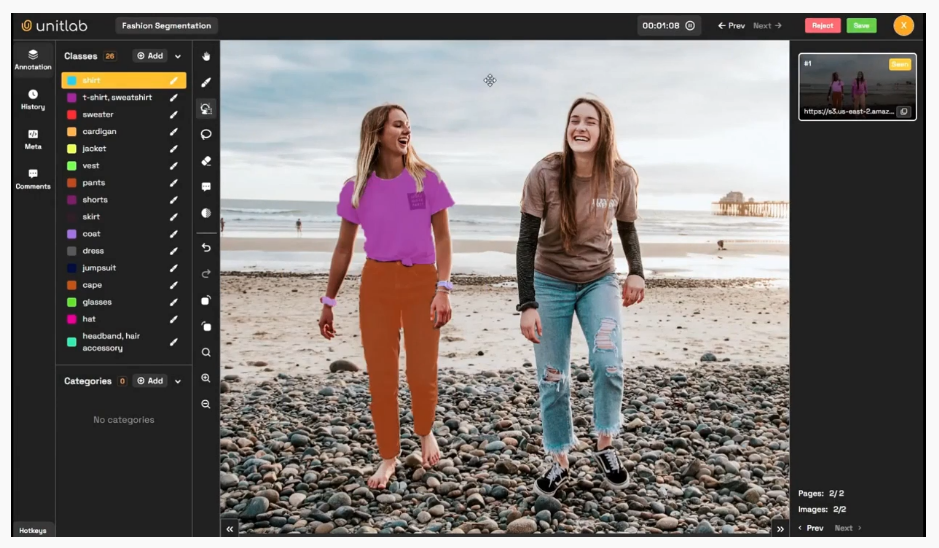Pick the Eraser tool
The height and width of the screenshot is (548, 939).
click(x=206, y=160)
